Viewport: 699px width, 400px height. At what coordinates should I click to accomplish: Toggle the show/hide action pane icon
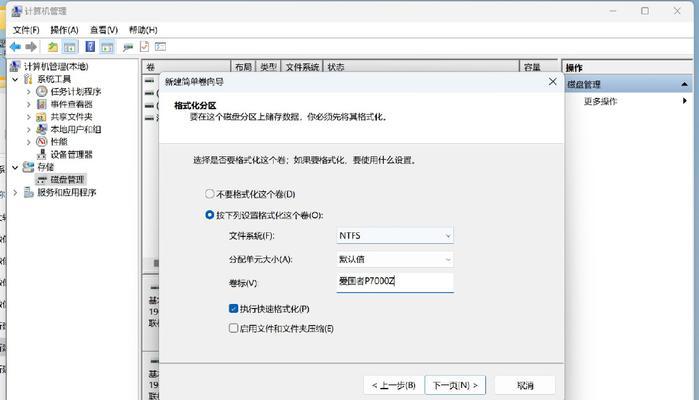(107, 47)
